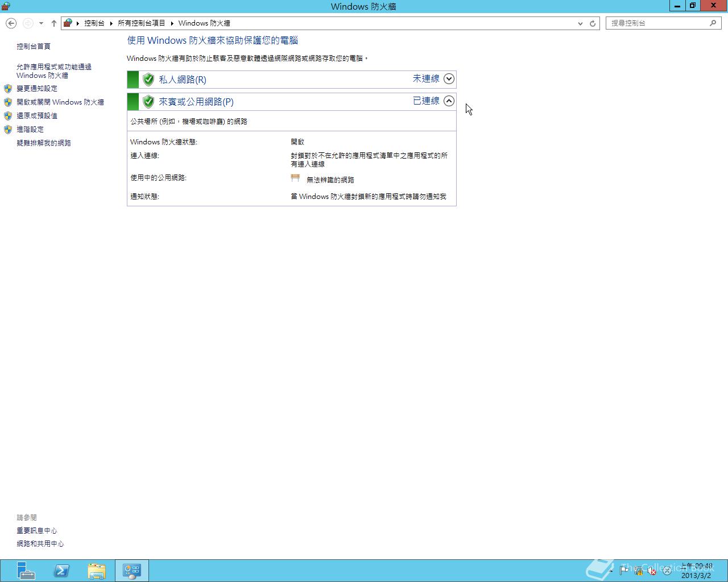Image resolution: width=728 pixels, height=582 pixels.
Task: Open File Explorer from the taskbar
Action: pos(97,571)
